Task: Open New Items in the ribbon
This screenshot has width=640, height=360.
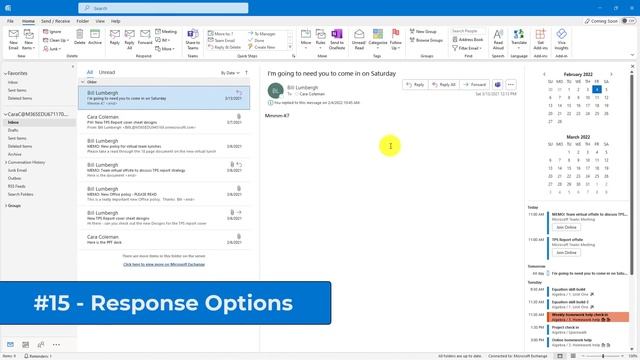Action: pos(29,39)
